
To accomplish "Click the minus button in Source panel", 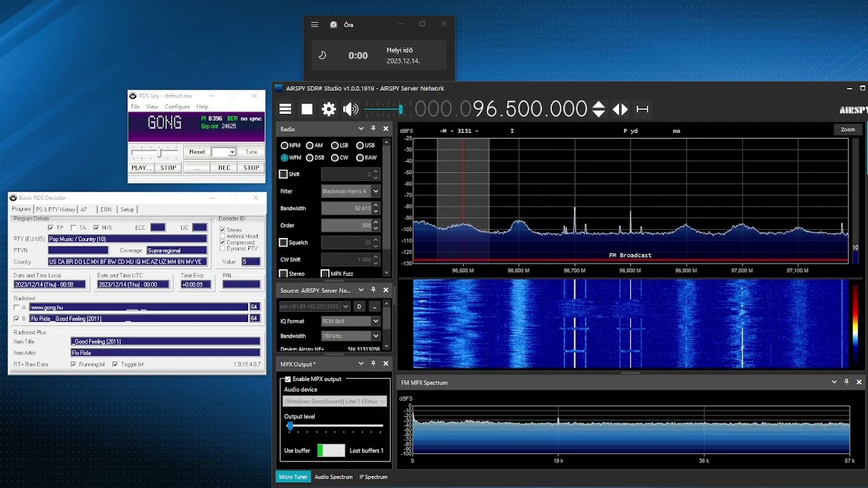I will click(374, 307).
